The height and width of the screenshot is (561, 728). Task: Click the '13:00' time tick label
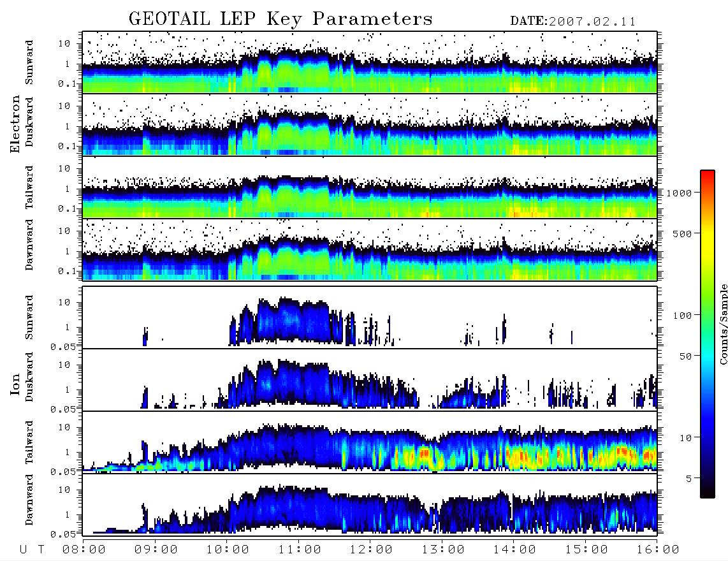[443, 550]
